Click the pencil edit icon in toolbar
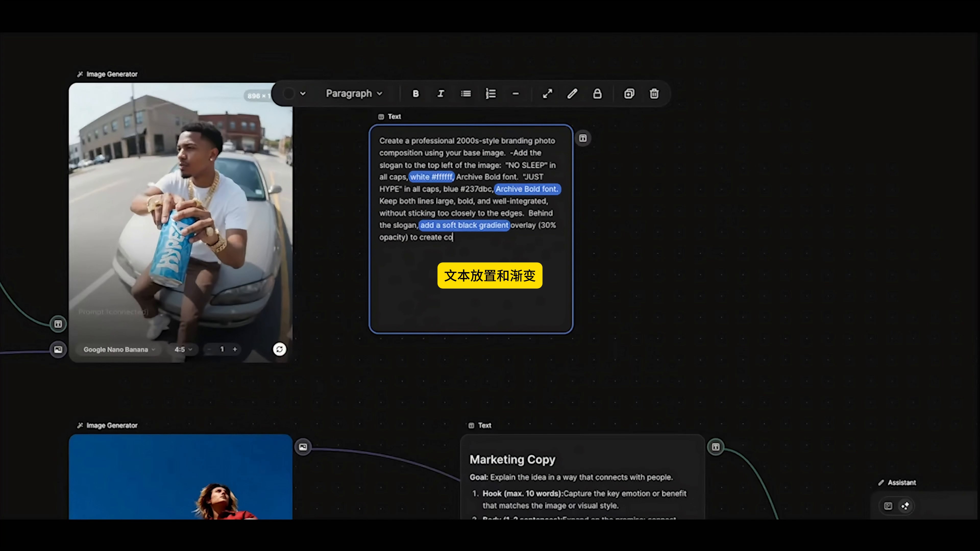The height and width of the screenshot is (551, 980). tap(572, 94)
